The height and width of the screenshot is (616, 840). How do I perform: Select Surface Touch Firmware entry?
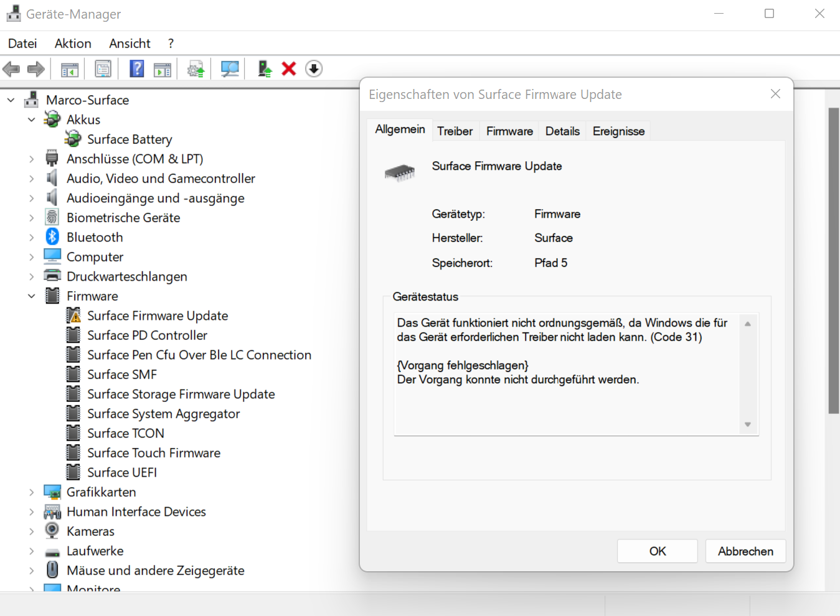[154, 453]
